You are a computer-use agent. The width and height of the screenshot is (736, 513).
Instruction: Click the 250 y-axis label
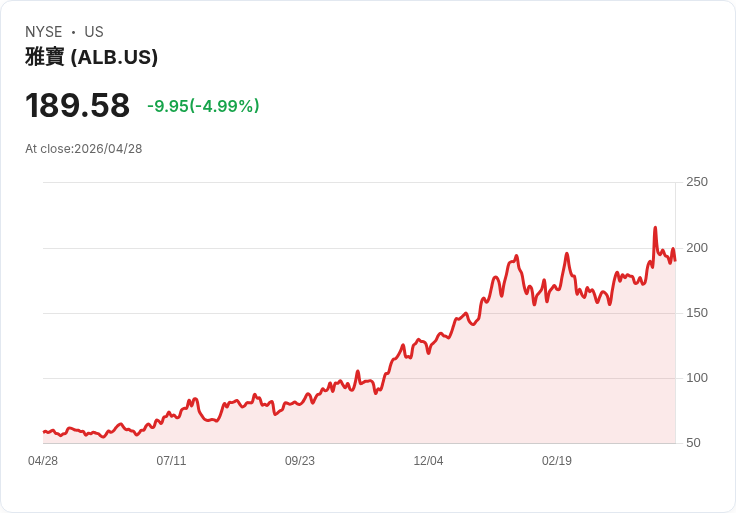pyautogui.click(x=697, y=182)
